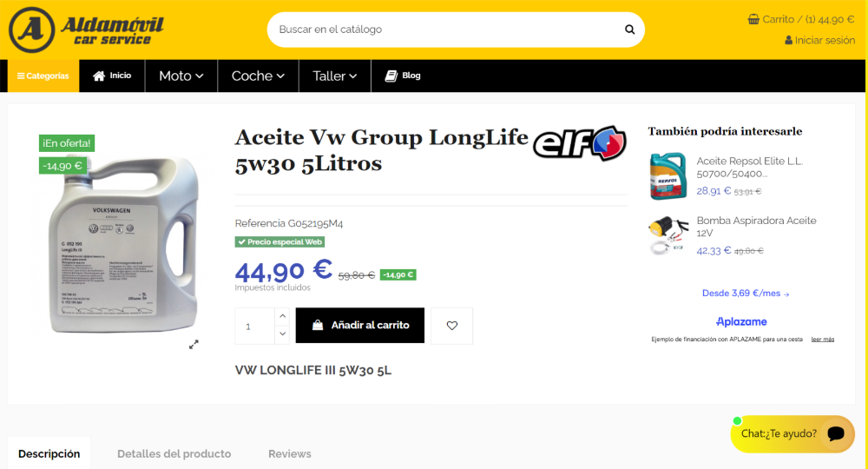
Task: Open the chat bubble icon
Action: pos(835,433)
